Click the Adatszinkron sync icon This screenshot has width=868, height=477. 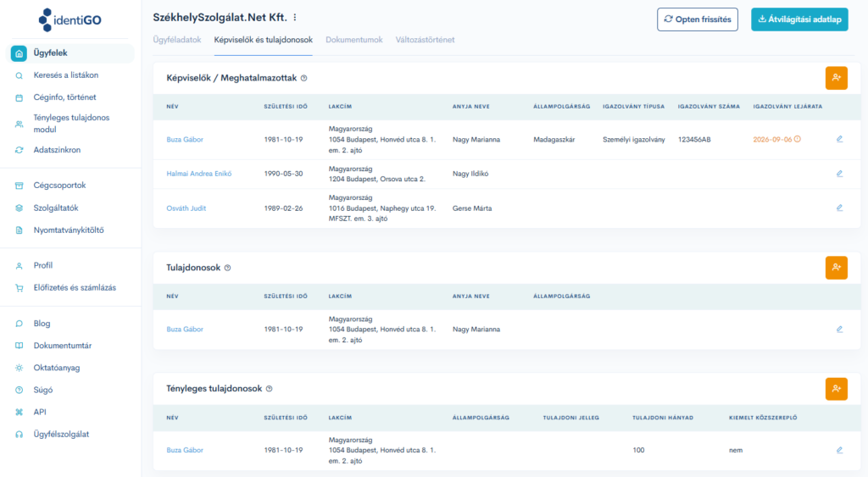click(19, 150)
